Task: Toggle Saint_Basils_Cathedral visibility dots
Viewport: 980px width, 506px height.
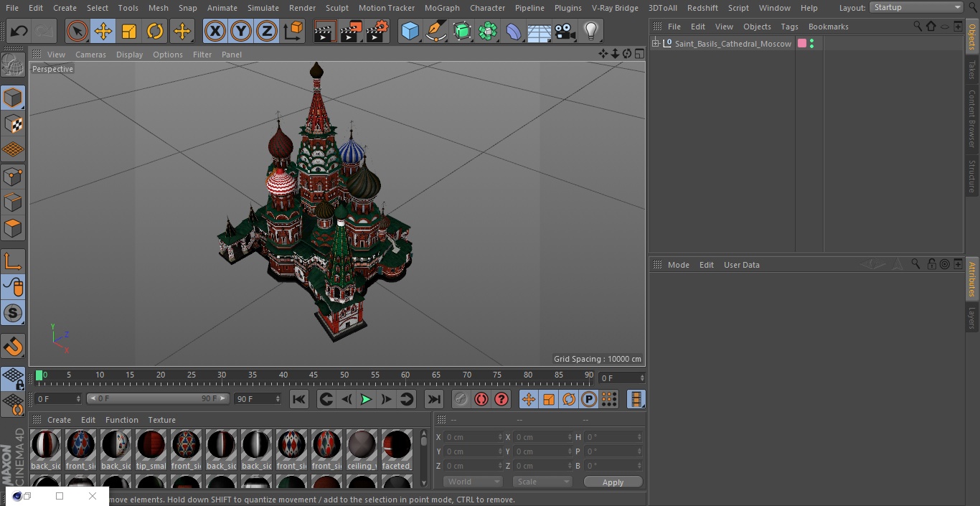Action: [x=811, y=44]
